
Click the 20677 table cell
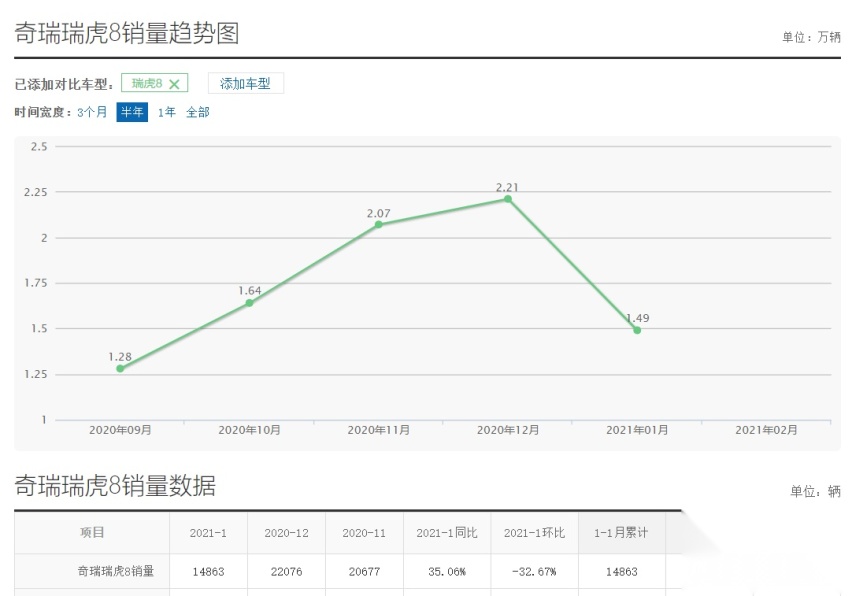pos(364,572)
